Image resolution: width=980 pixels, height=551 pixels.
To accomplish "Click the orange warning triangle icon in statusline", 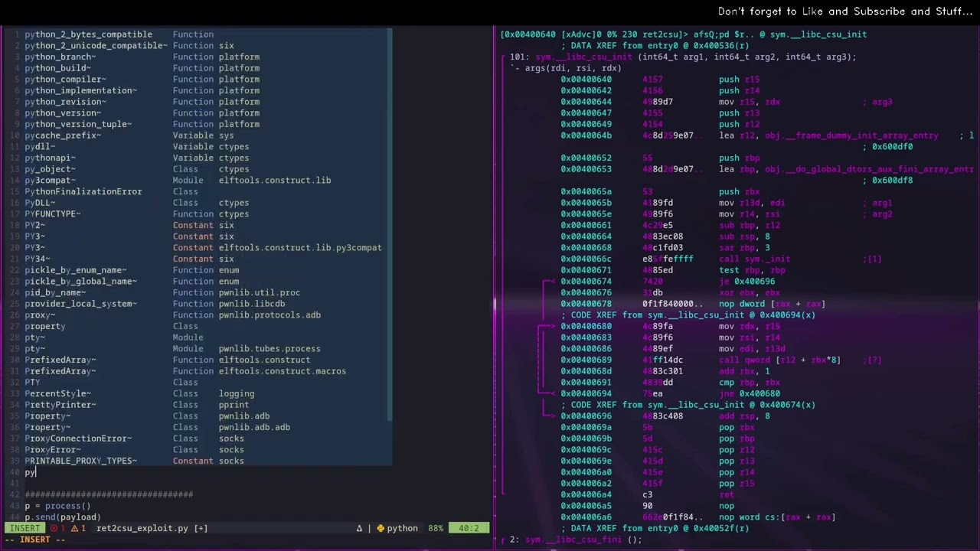I will pos(76,528).
